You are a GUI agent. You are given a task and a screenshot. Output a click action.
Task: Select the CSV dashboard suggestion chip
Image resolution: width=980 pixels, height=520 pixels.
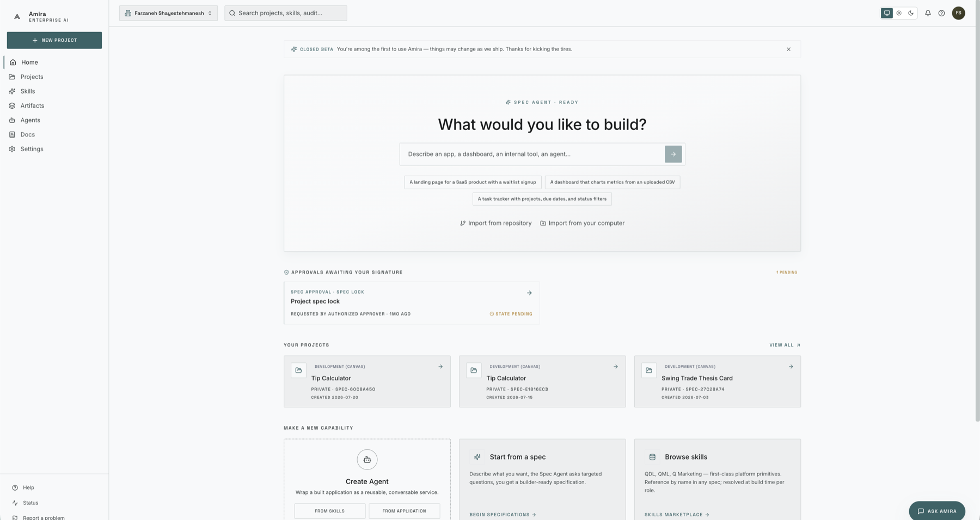pos(612,182)
